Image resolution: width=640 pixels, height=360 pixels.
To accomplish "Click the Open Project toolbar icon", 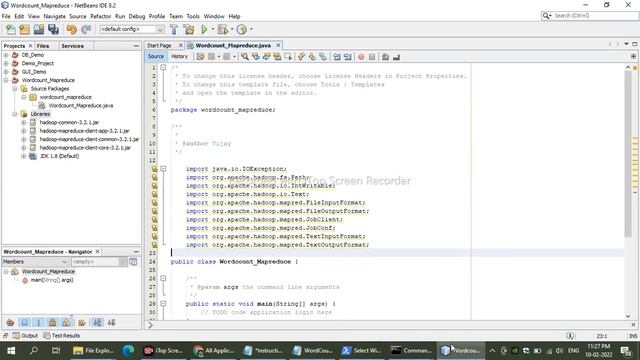I will pos(39,29).
